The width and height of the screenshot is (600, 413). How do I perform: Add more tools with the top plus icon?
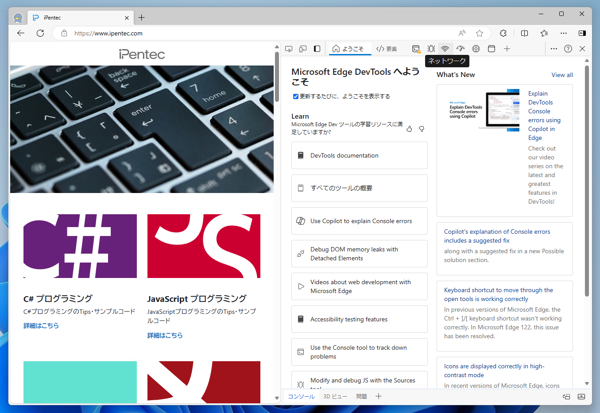tap(507, 49)
